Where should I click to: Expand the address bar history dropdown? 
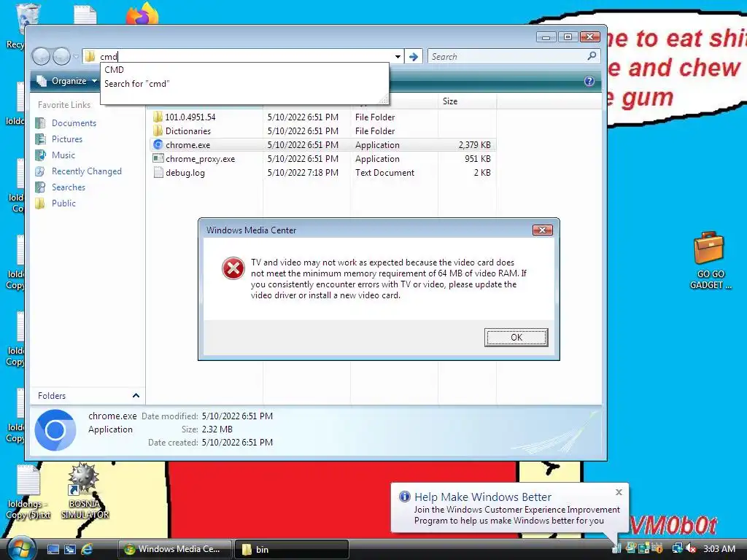(398, 57)
